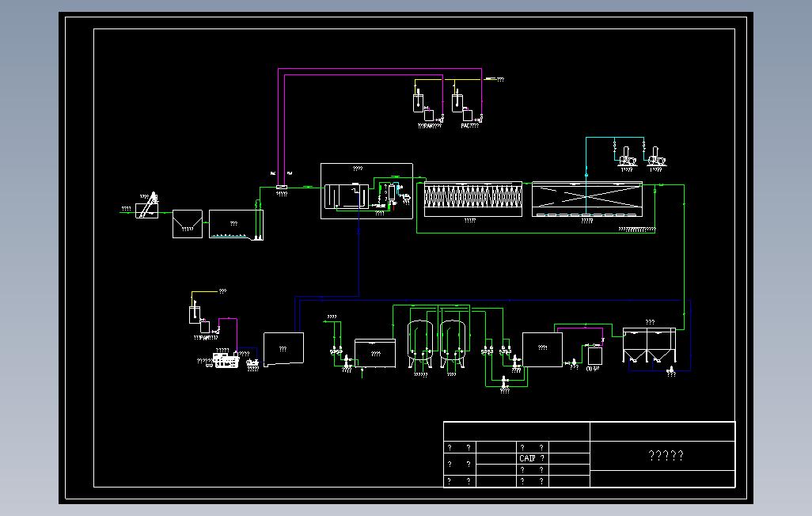This screenshot has height=516, width=812.
Task: Click inlet label at far-left green line start
Action: [126, 209]
